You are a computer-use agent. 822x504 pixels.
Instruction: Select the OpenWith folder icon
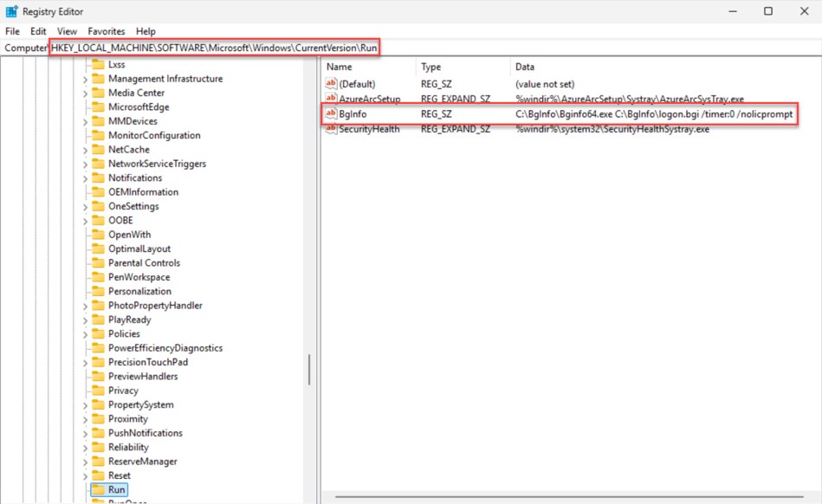click(98, 234)
